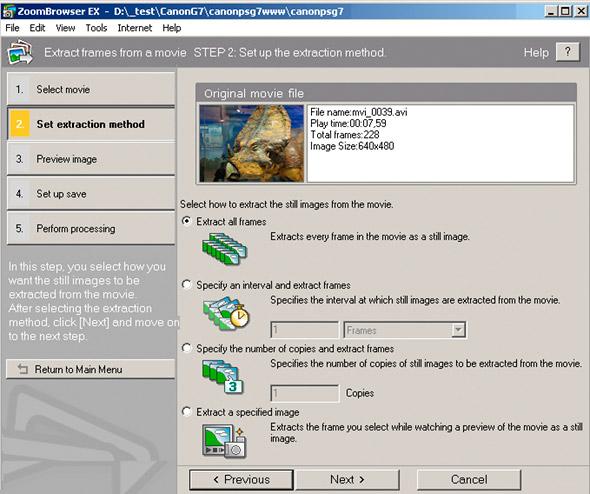This screenshot has height=494, width=590.
Task: Go to step 4 Set up save
Action: pos(91,194)
